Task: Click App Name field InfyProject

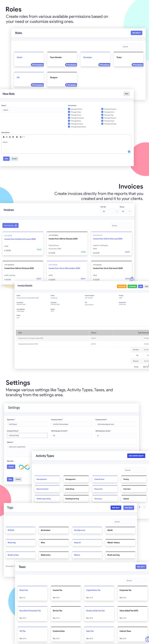Action: tap(27, 424)
